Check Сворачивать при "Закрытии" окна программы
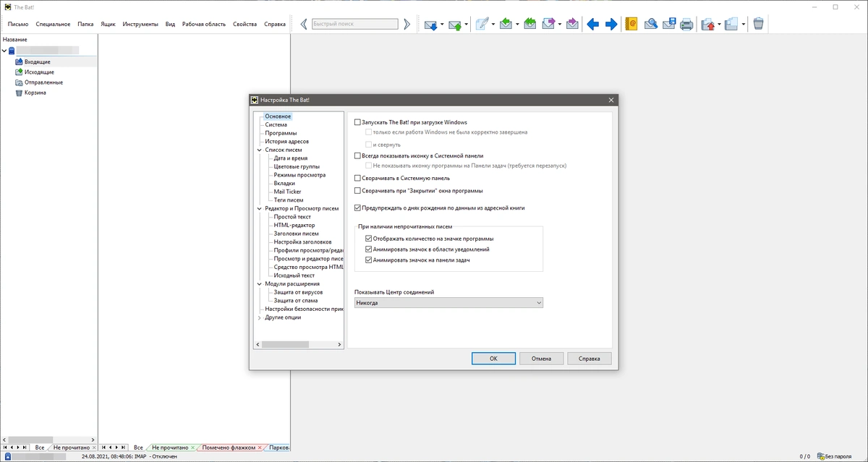Image resolution: width=868 pixels, height=462 pixels. tap(357, 191)
